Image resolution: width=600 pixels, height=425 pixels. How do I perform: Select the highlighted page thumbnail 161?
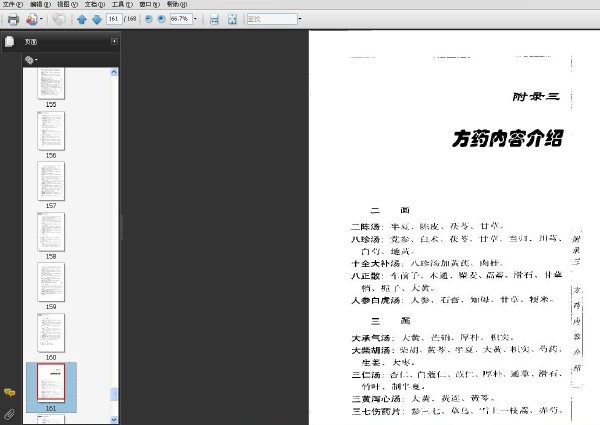pyautogui.click(x=51, y=383)
